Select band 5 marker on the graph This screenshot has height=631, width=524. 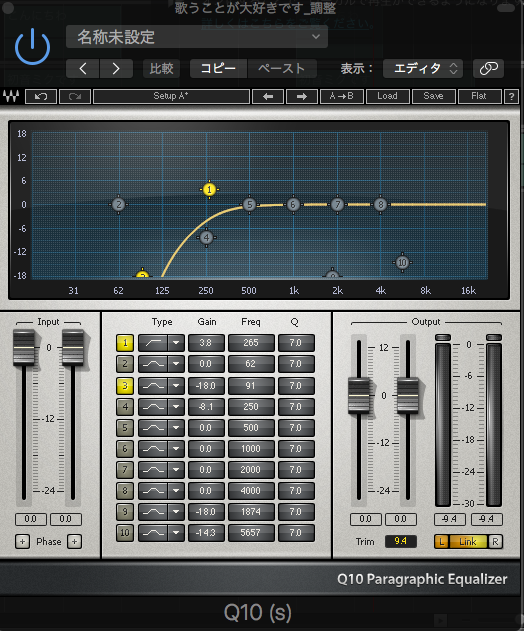tap(250, 204)
